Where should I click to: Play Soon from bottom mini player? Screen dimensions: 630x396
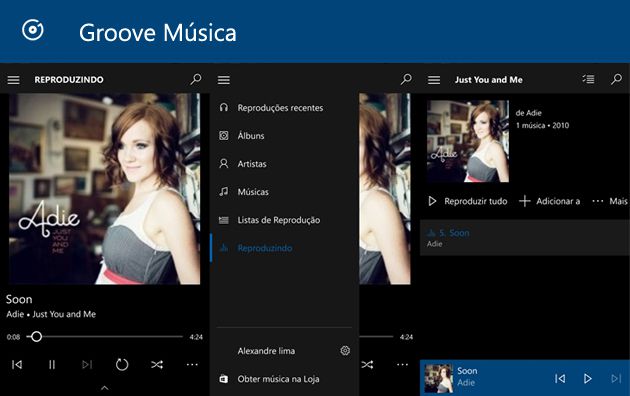[587, 378]
